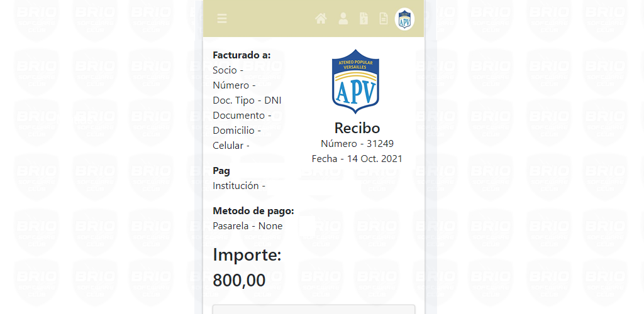
Task: Click the 'Importe:' heading
Action: pos(247,255)
